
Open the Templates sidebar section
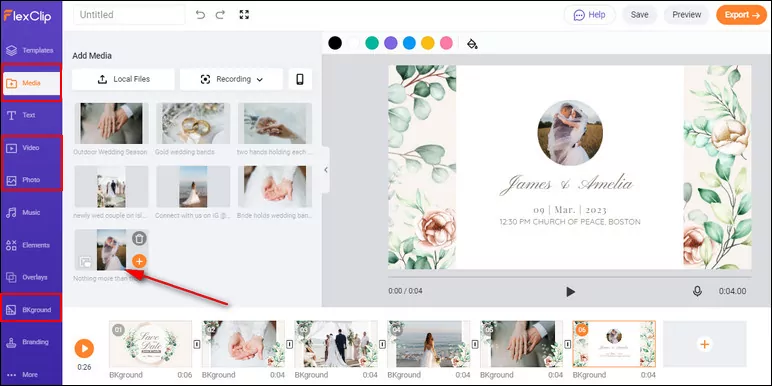point(31,50)
